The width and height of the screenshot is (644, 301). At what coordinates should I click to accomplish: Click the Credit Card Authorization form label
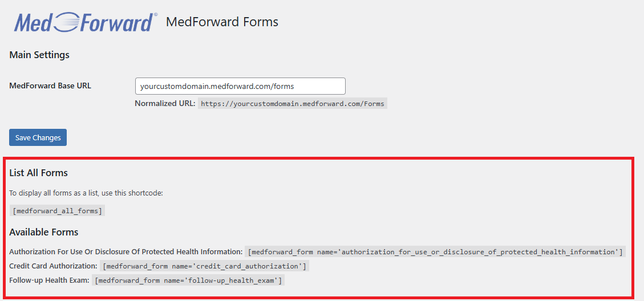[53, 266]
